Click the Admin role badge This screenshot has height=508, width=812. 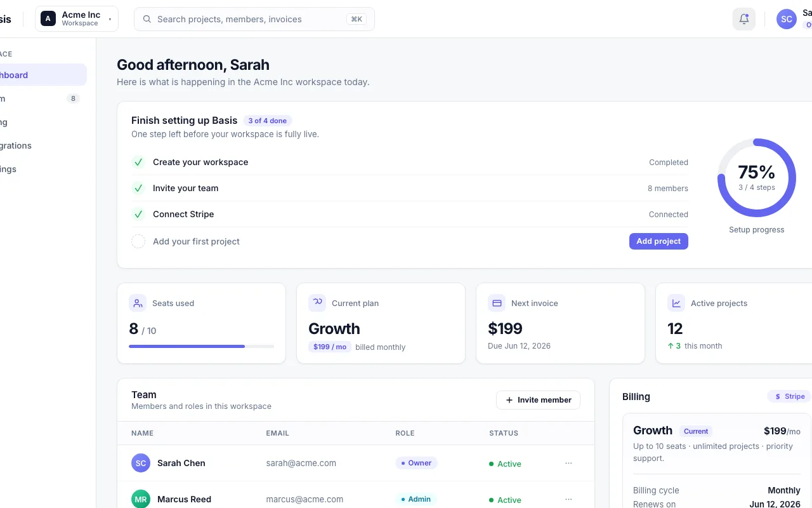pos(416,499)
